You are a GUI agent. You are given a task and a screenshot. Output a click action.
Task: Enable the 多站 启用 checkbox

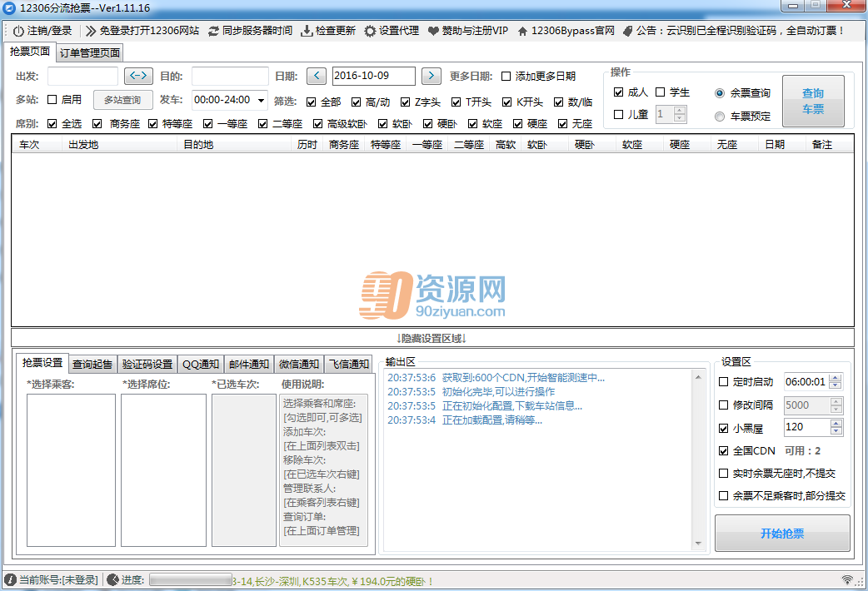tap(52, 100)
